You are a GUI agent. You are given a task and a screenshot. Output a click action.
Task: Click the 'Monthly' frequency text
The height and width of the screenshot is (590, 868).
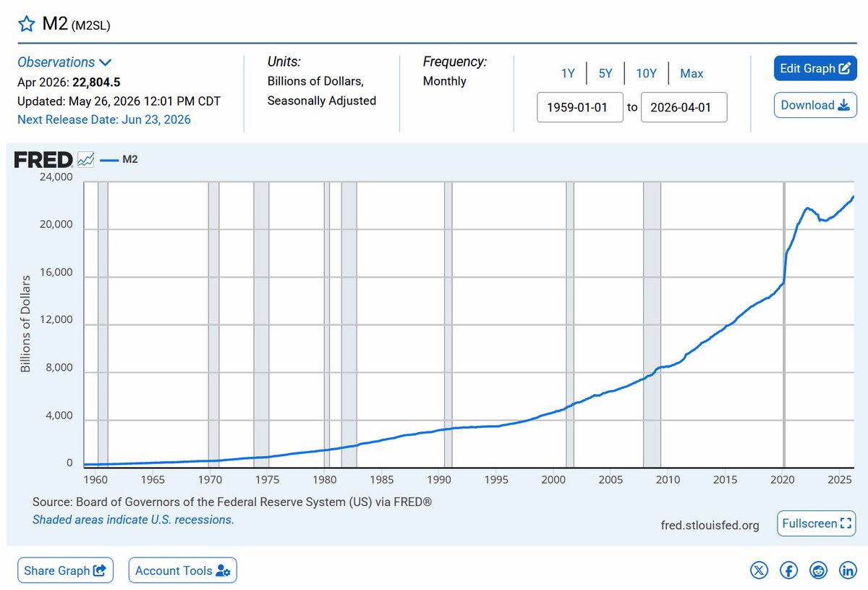click(x=445, y=81)
